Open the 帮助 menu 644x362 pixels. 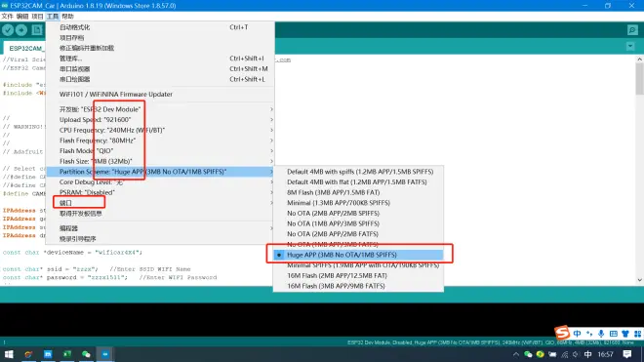pyautogui.click(x=67, y=17)
